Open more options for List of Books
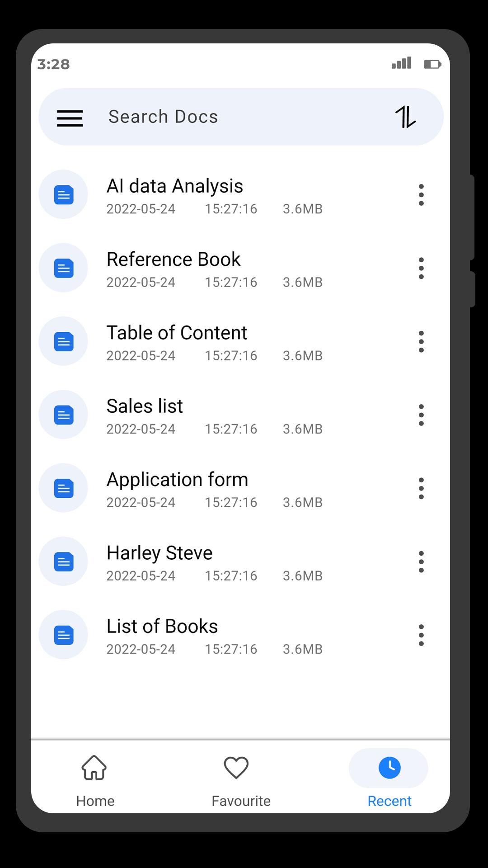 421,635
